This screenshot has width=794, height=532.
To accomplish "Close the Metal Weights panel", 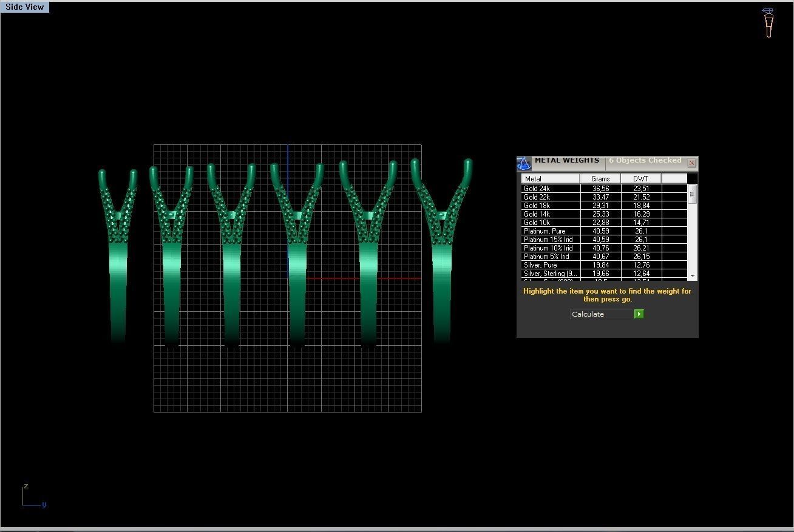I will (x=691, y=163).
